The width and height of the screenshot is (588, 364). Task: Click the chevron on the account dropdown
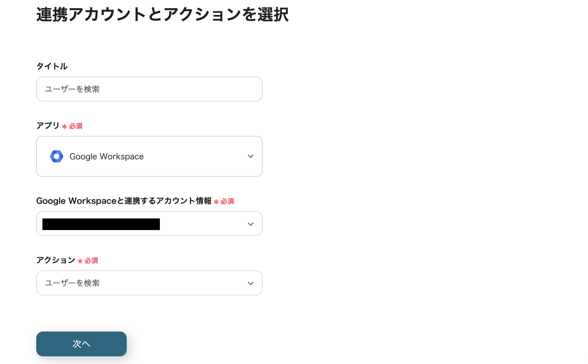coord(250,224)
